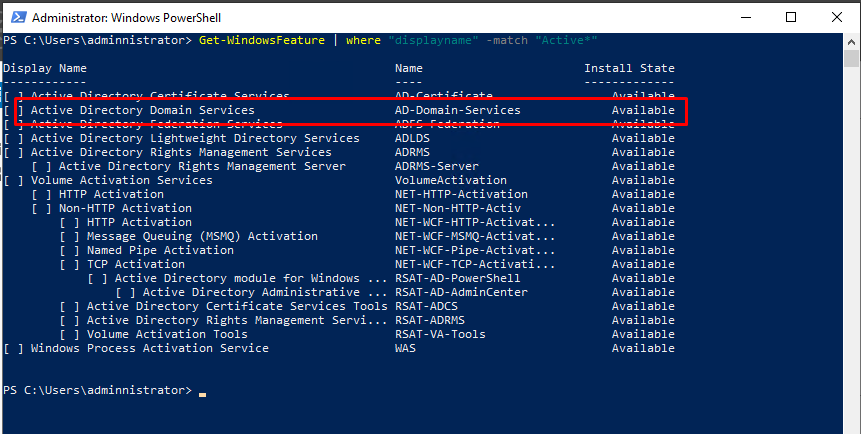Click the NET-WCF-Pipe-Activat... name value

tap(475, 250)
